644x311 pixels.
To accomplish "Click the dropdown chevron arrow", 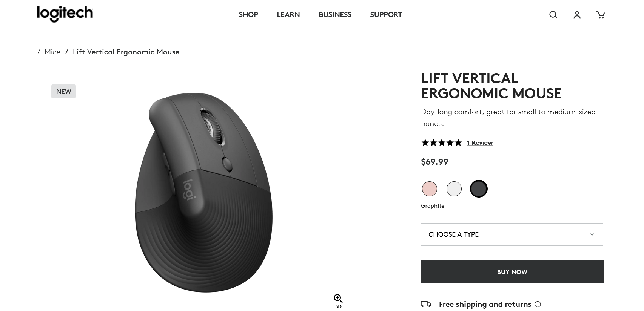I will click(x=592, y=234).
